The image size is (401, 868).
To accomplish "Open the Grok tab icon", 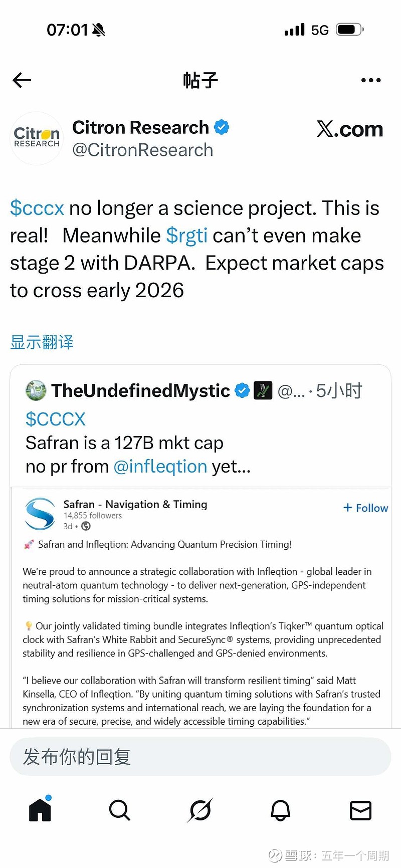I will pyautogui.click(x=200, y=810).
